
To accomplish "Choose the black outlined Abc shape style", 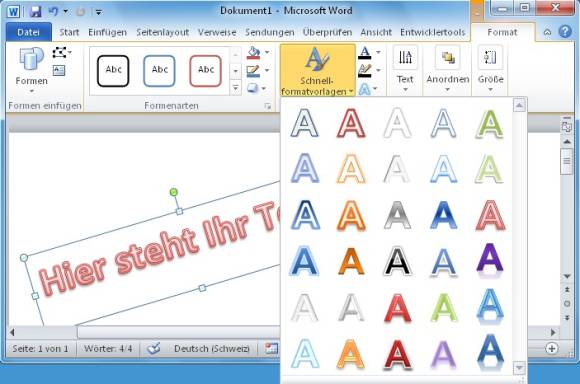I will pos(113,71).
